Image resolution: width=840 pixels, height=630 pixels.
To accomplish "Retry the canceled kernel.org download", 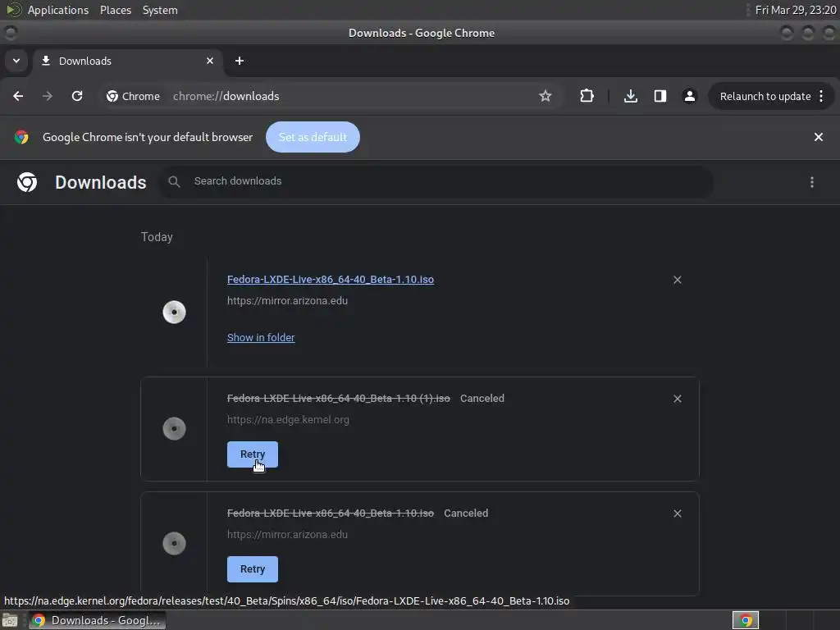I will 253,454.
